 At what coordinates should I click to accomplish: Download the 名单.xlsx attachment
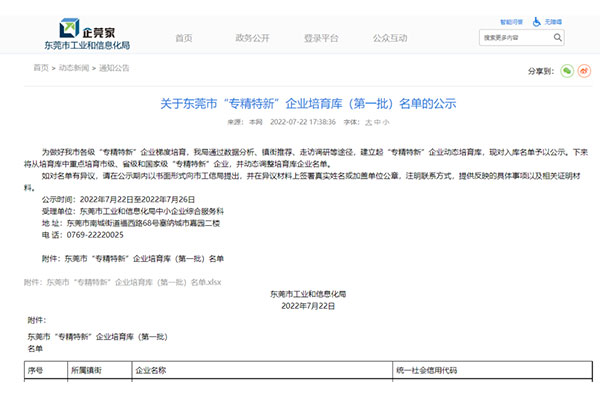(122, 282)
